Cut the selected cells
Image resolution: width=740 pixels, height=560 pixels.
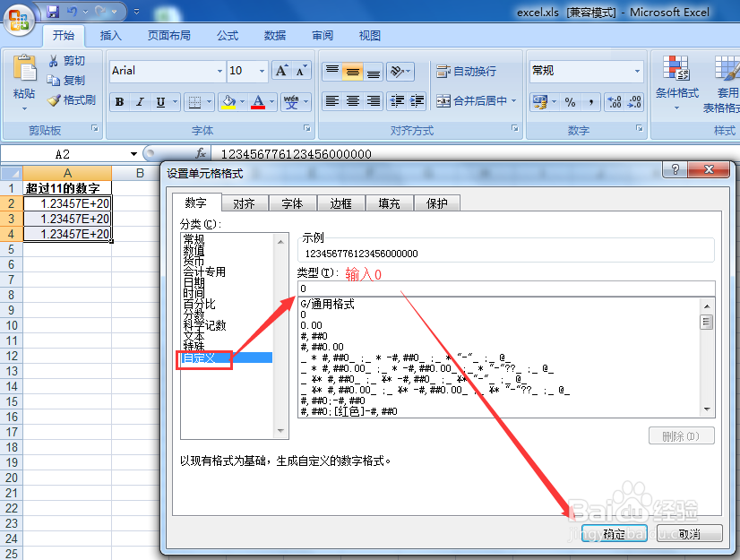(67, 61)
